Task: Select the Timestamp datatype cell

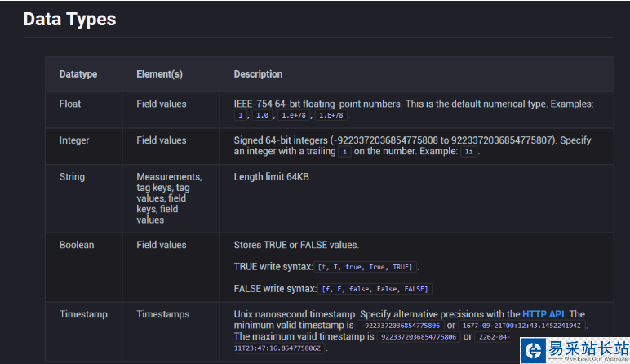Action: 82,314
